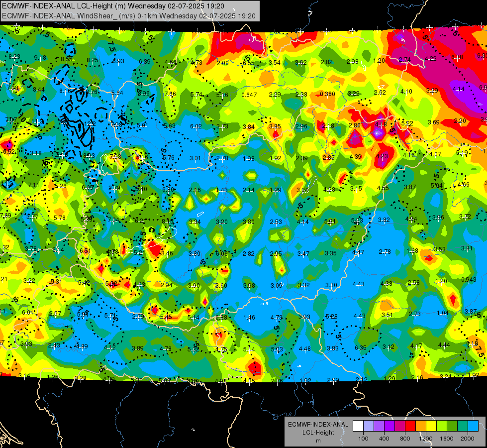The height and width of the screenshot is (448, 487).
Task: Click the WindShear 0-1km title line
Action: tap(128, 16)
